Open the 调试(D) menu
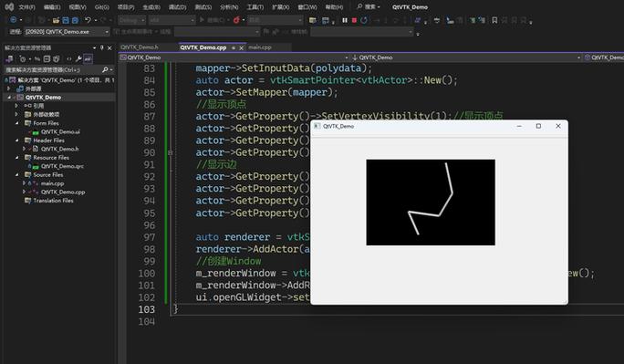 click(x=177, y=7)
